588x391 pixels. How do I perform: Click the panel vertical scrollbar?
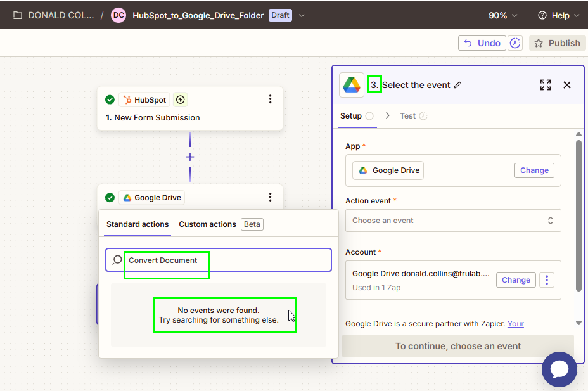click(x=578, y=215)
